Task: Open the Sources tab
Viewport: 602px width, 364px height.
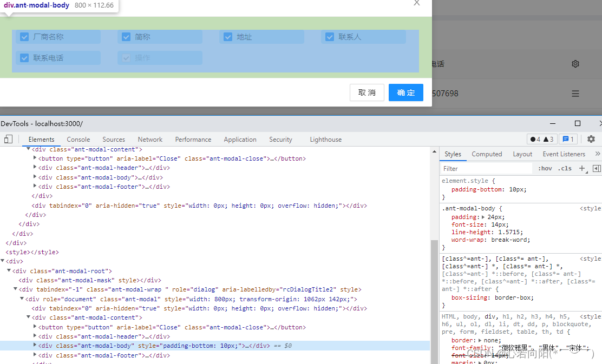Action: [x=114, y=139]
